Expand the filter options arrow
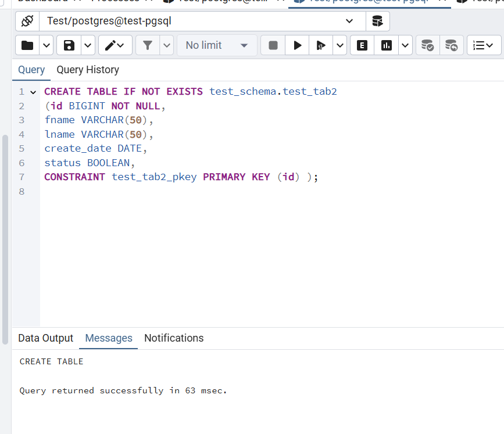 click(x=166, y=45)
